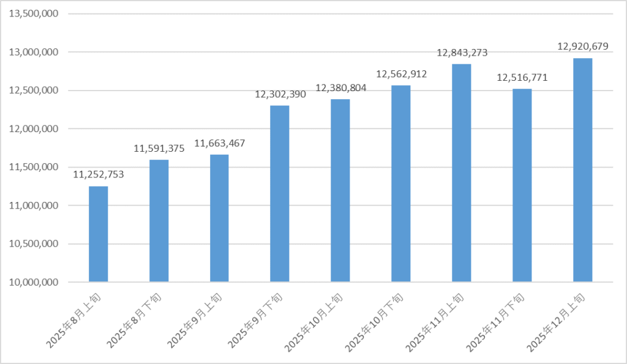Click the 2025年9月上旬 bar
Image resolution: width=627 pixels, height=364 pixels.
click(x=219, y=218)
